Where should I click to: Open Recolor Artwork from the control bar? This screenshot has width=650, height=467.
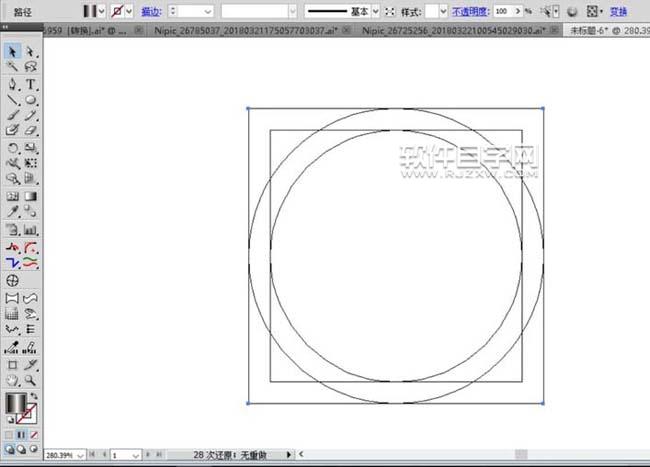tap(572, 12)
